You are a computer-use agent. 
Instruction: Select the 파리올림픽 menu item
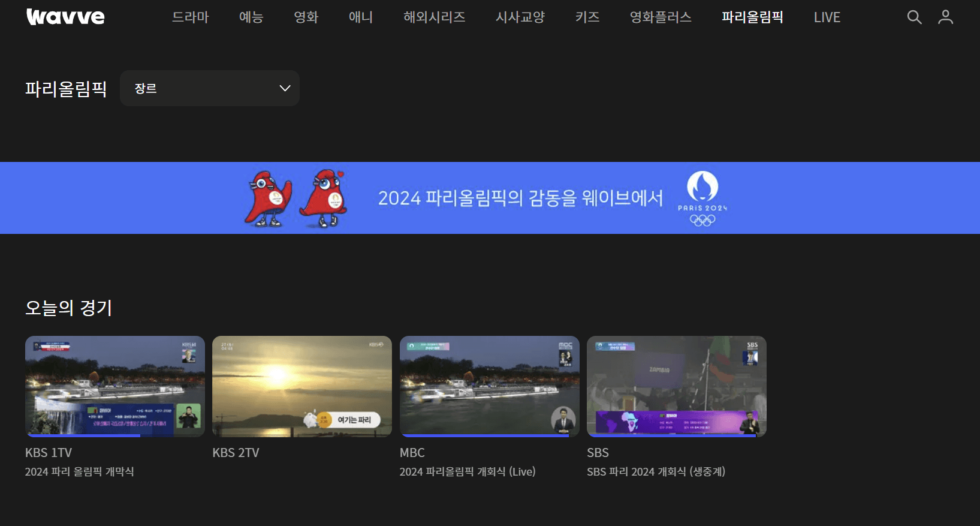[752, 17]
